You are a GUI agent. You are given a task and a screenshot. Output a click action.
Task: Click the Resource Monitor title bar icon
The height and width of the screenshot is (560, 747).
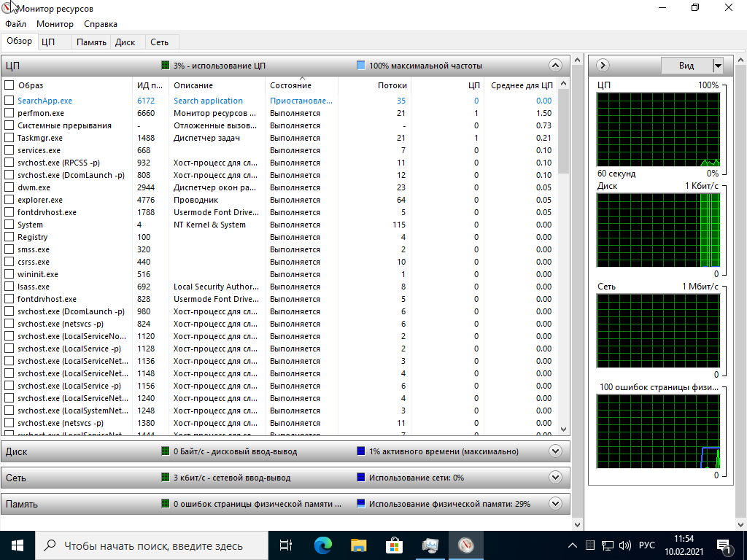click(x=8, y=8)
